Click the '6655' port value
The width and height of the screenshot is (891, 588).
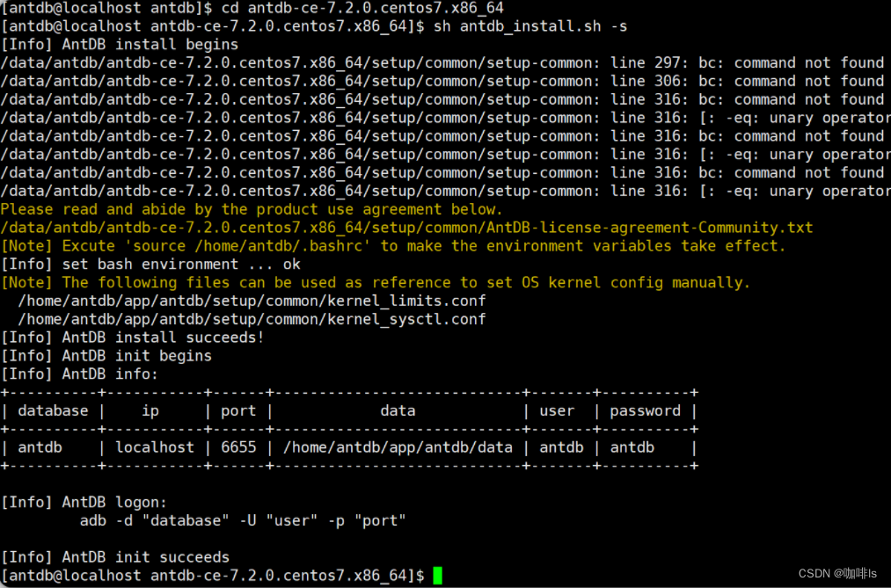pyautogui.click(x=238, y=447)
